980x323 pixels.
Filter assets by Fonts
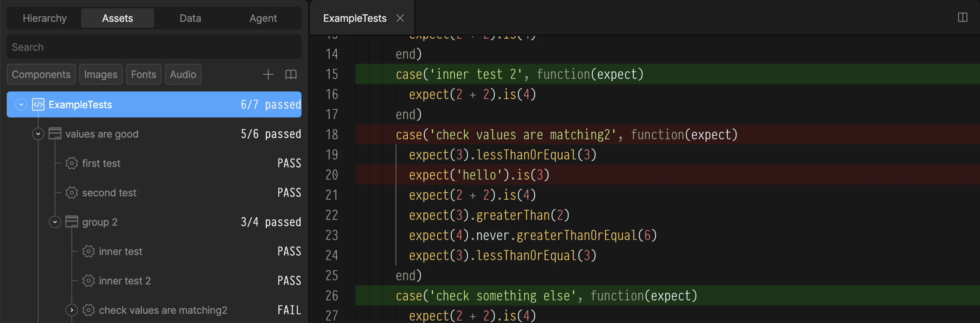coord(144,74)
